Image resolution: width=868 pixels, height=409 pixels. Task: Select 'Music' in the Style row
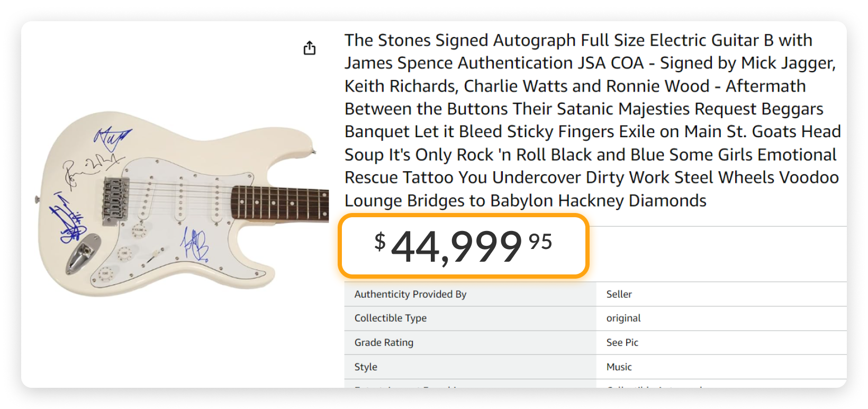point(618,367)
